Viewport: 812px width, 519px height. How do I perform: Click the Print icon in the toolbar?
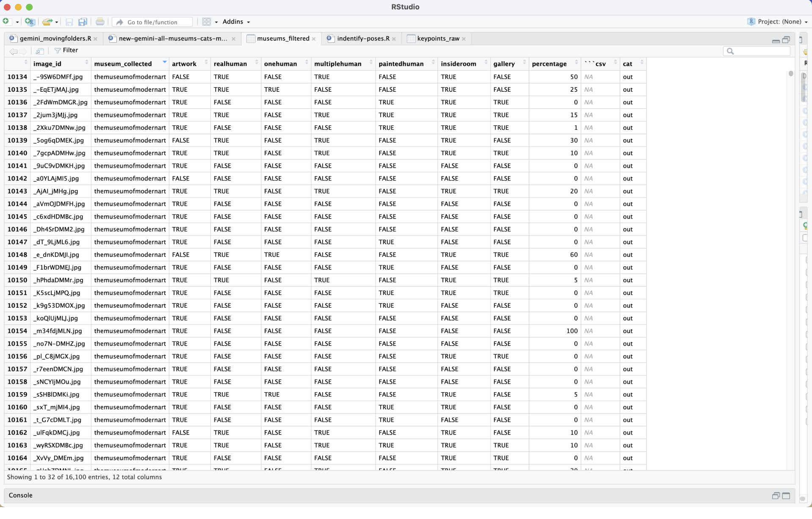(x=100, y=22)
